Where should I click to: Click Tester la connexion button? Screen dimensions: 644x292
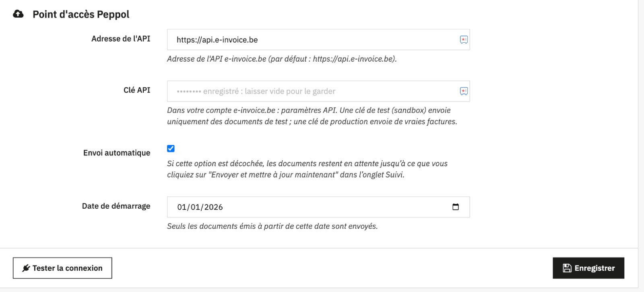point(62,268)
